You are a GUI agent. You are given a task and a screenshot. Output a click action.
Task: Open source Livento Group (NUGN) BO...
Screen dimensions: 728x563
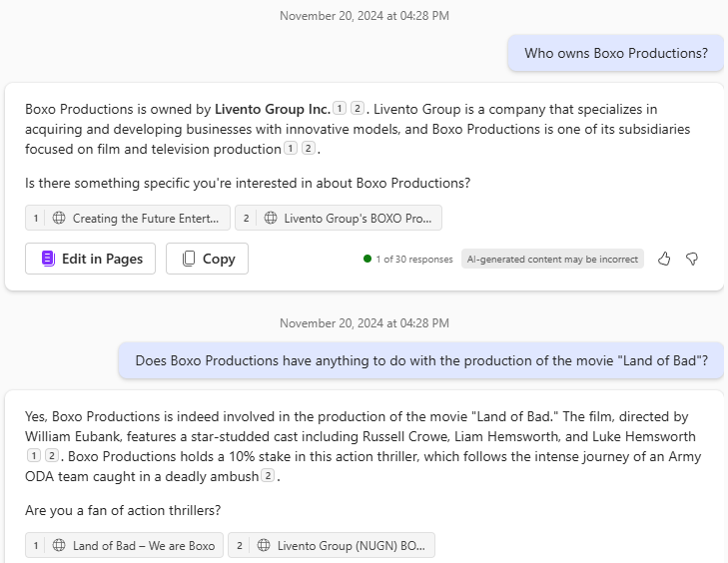pos(332,545)
